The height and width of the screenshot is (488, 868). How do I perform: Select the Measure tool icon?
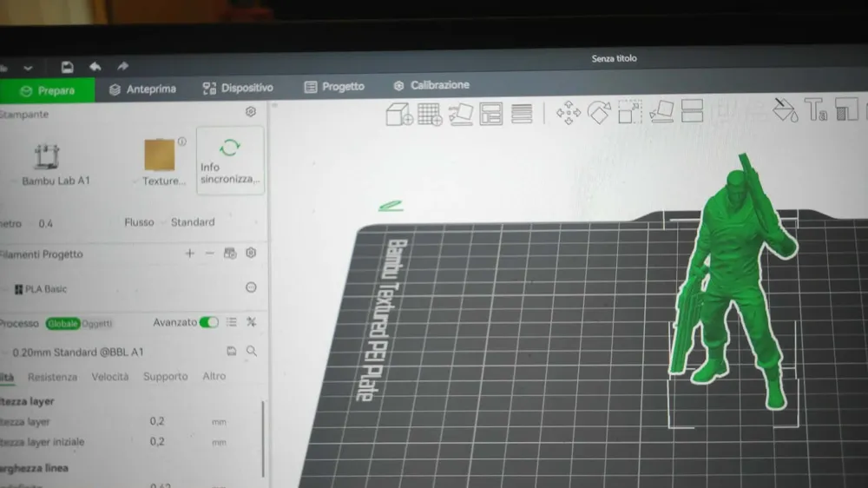(x=846, y=109)
